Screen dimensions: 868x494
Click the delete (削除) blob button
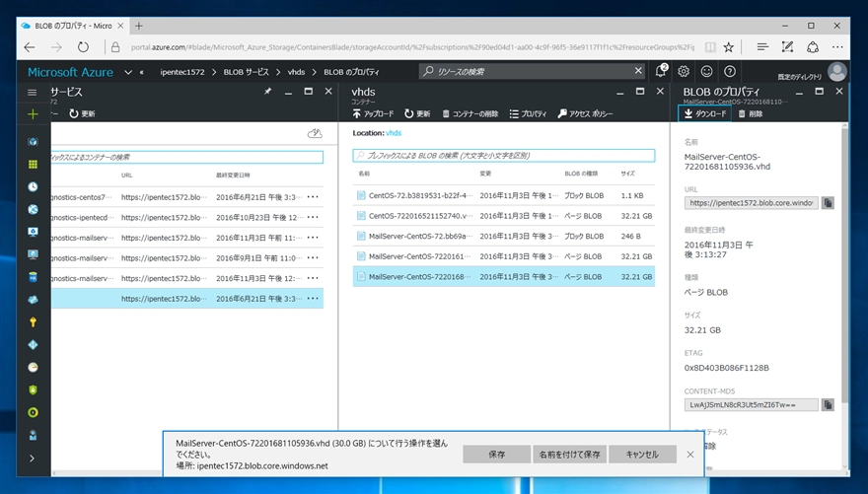[x=751, y=113]
